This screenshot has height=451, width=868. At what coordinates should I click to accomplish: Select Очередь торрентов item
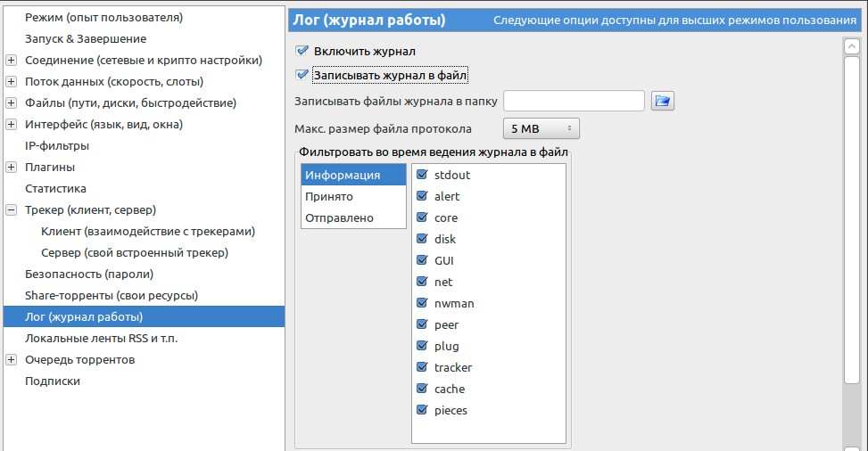click(79, 360)
